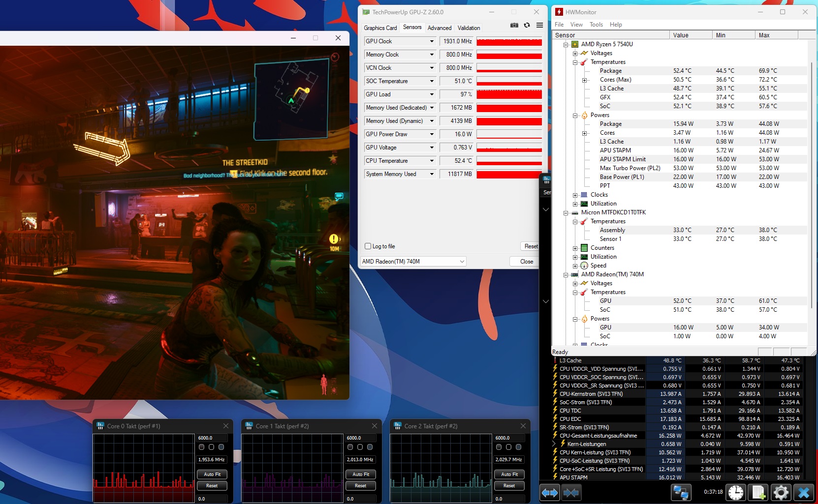The image size is (818, 504).
Task: Open the Tools menu in HWMonitor
Action: pyautogui.click(x=596, y=25)
